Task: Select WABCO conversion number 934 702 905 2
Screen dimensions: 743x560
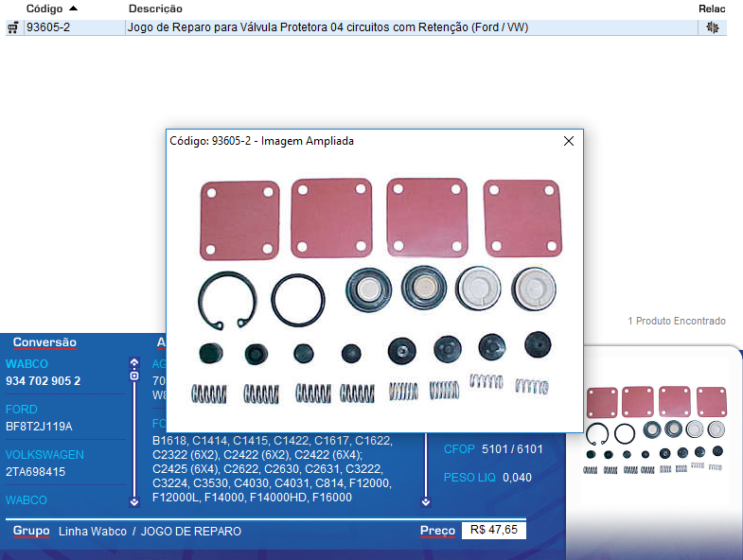Action: click(44, 381)
